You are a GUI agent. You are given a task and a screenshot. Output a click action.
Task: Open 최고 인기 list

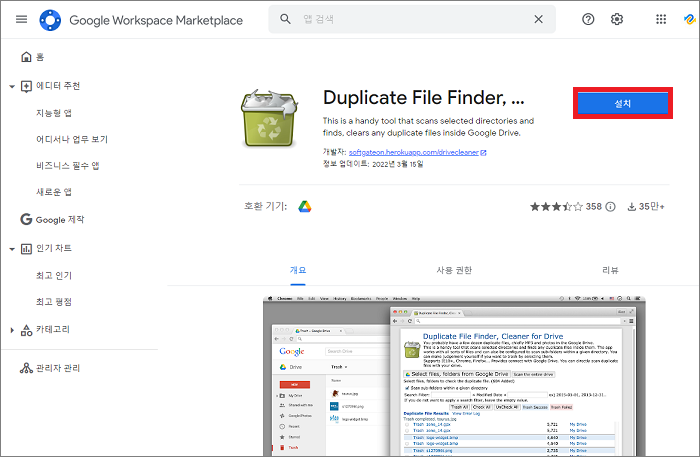point(54,275)
